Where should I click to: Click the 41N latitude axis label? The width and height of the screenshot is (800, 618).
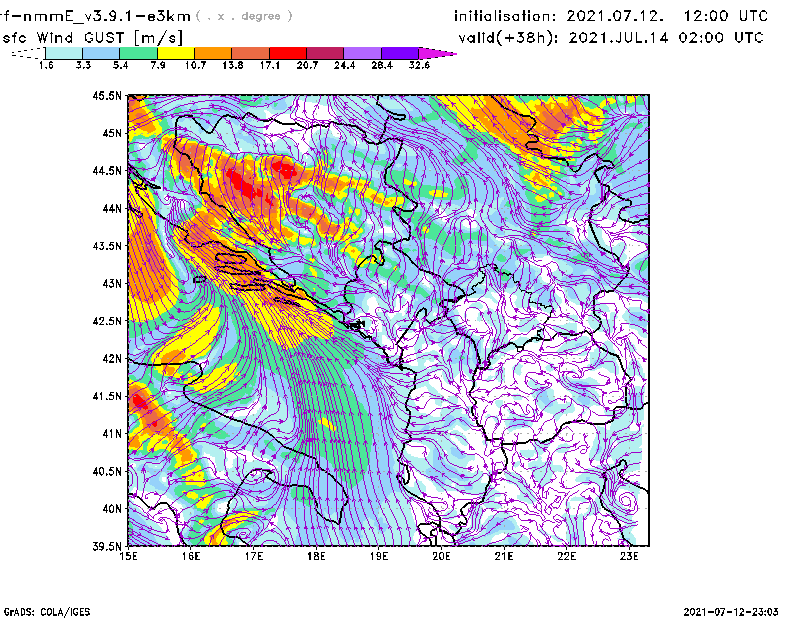coord(112,434)
